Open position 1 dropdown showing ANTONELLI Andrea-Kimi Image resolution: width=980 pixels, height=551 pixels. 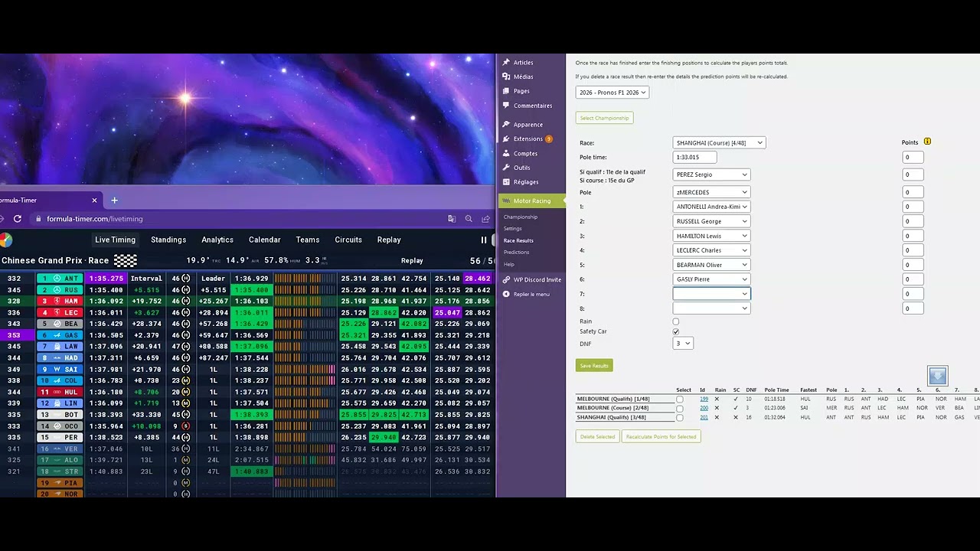pos(711,207)
